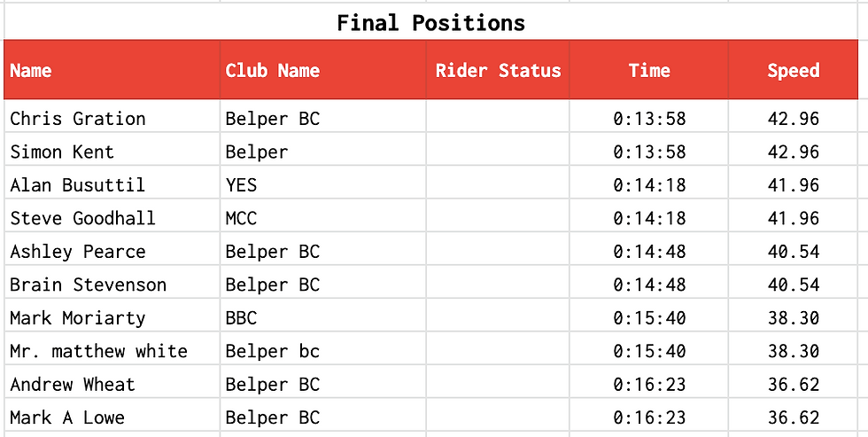The height and width of the screenshot is (437, 868).
Task: Select the Alan Busuttil cell
Action: coord(78,185)
